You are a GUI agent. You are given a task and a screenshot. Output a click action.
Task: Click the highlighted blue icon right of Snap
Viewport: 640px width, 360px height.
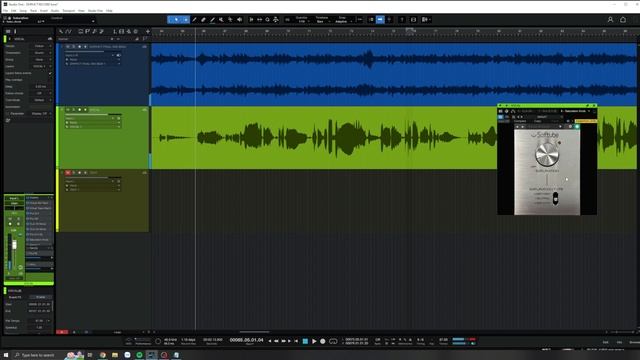(380, 20)
